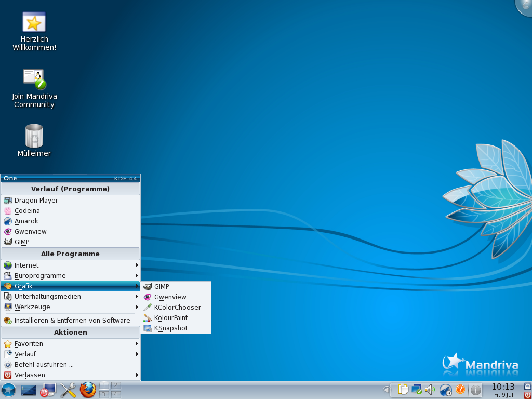Image resolution: width=532 pixels, height=399 pixels.
Task: Show hidden tray icons with the arrow
Action: pos(387,390)
